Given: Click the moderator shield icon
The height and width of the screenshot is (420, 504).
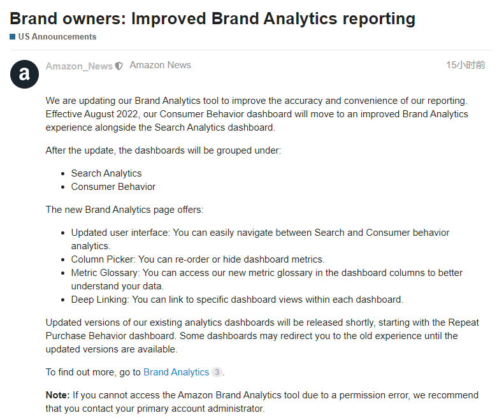Looking at the screenshot, I should [x=119, y=66].
